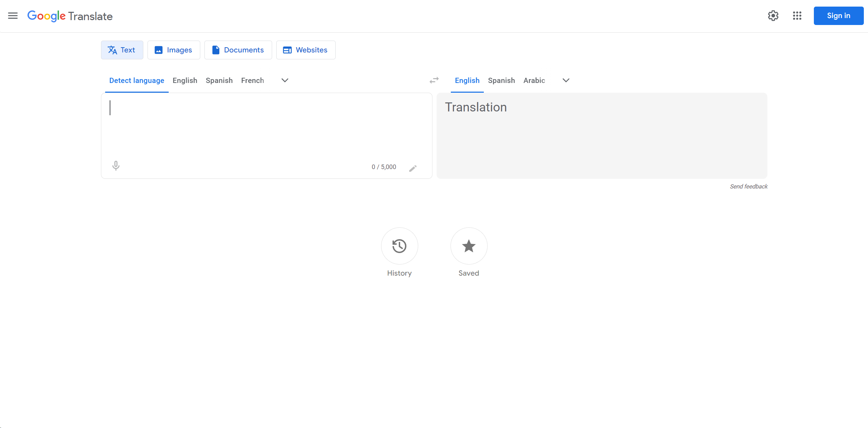Click inside the source text area
Screen dimensions: 868x428
243,121
